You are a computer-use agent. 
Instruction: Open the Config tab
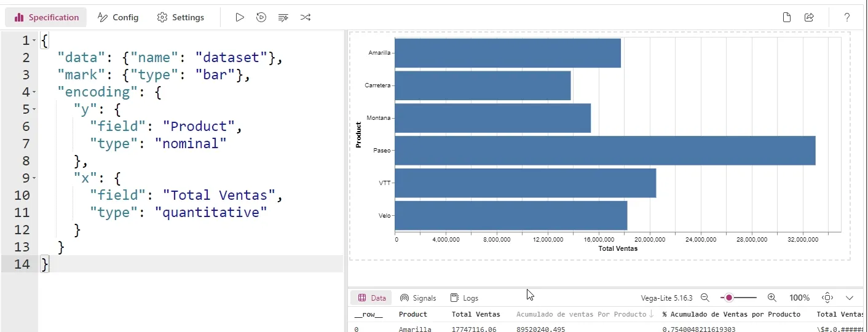tap(119, 17)
